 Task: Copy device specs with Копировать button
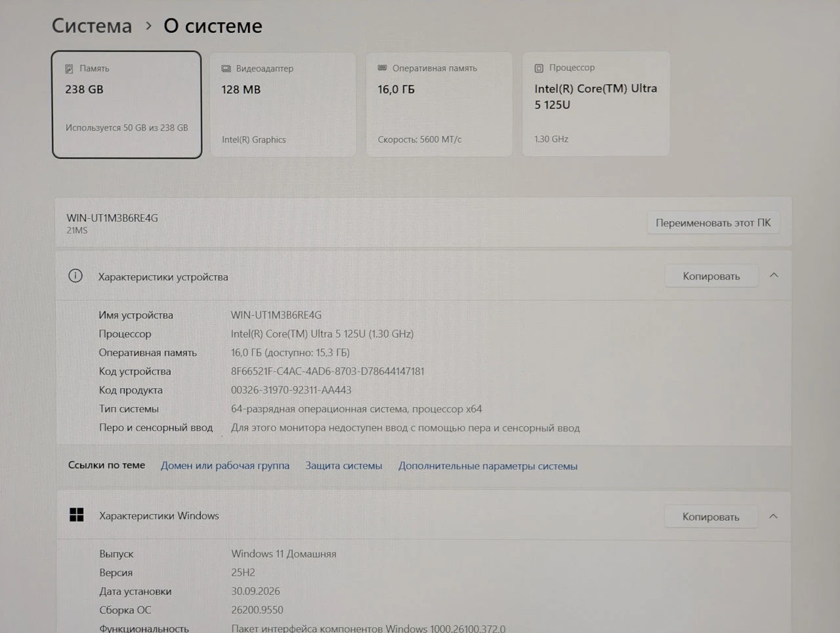711,276
